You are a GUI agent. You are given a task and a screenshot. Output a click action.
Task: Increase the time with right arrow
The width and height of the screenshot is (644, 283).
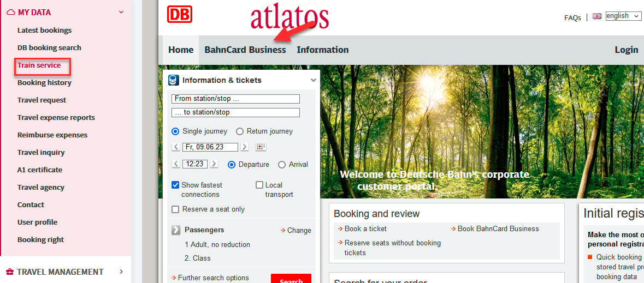point(214,164)
